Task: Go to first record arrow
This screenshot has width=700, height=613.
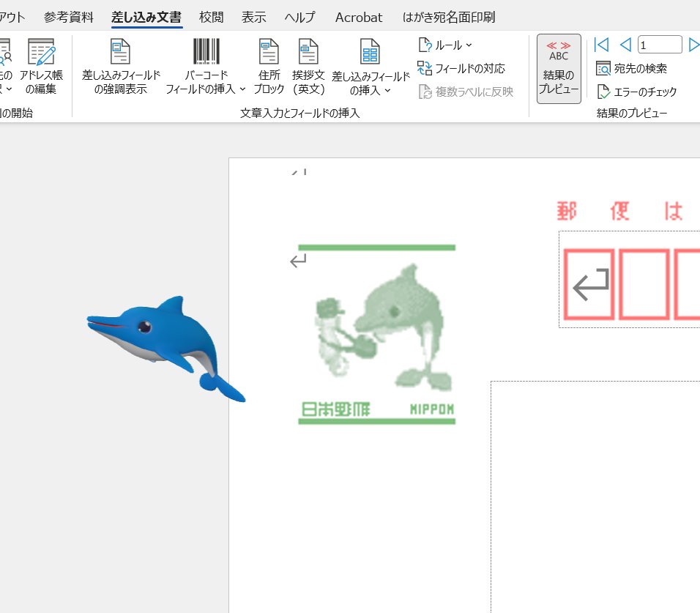Action: 601,45
